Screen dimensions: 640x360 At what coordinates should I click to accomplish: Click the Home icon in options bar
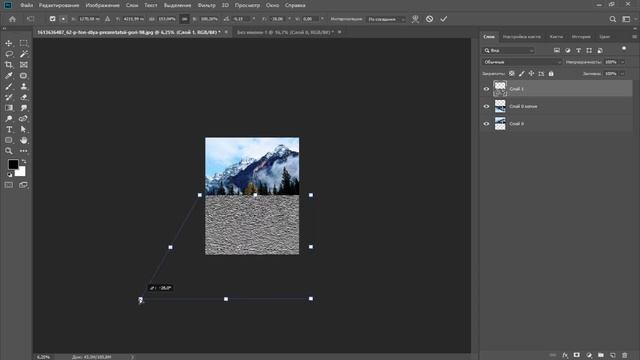click(12, 19)
